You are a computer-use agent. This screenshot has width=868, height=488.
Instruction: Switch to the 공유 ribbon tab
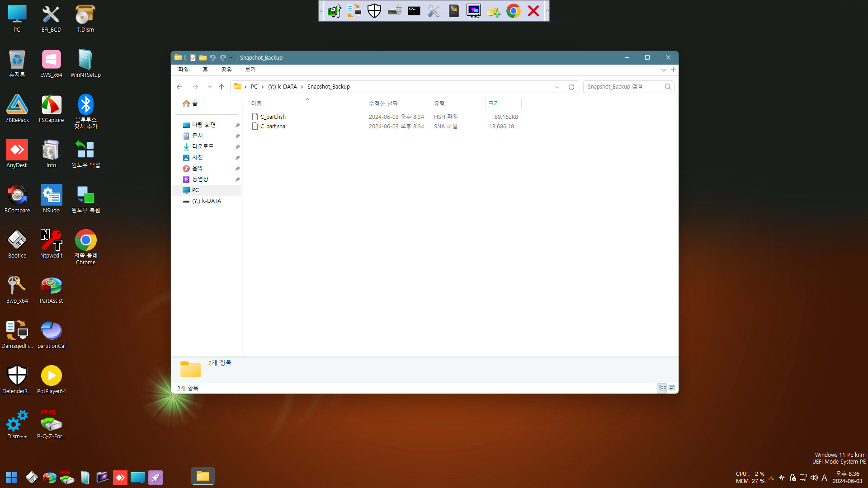(226, 70)
